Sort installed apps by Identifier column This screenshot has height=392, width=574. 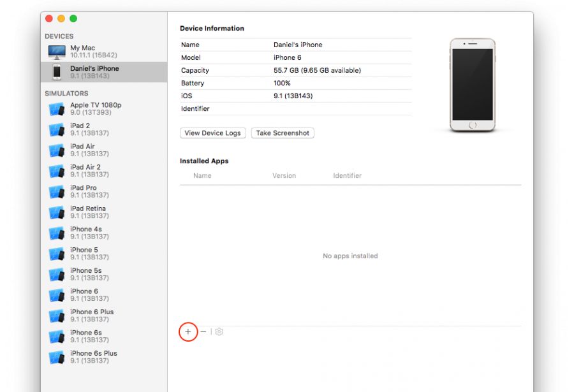(x=347, y=176)
